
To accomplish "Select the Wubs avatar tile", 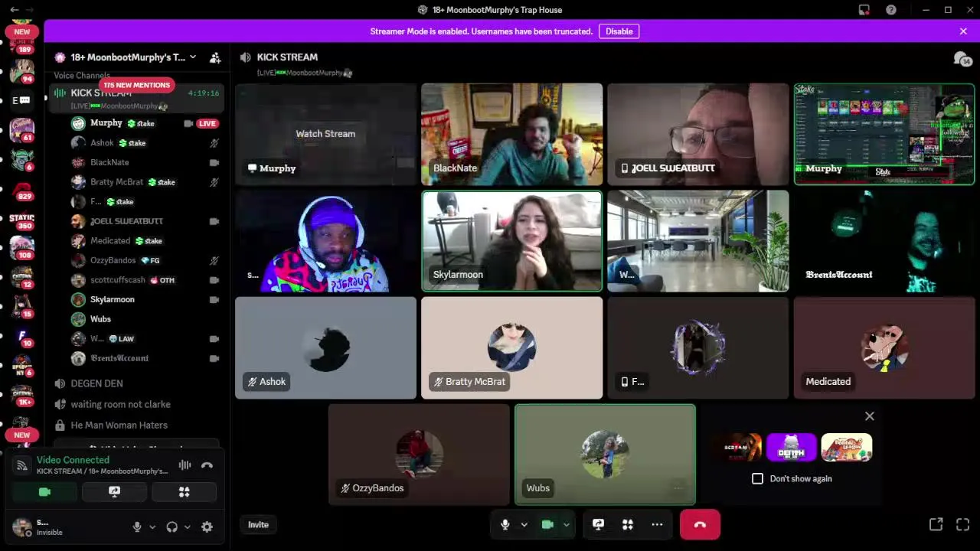I will [605, 455].
